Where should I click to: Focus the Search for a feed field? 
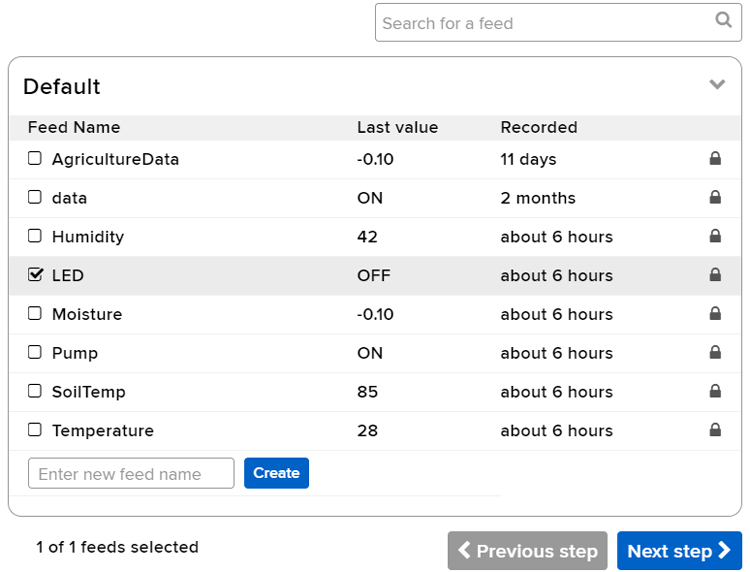coord(545,23)
